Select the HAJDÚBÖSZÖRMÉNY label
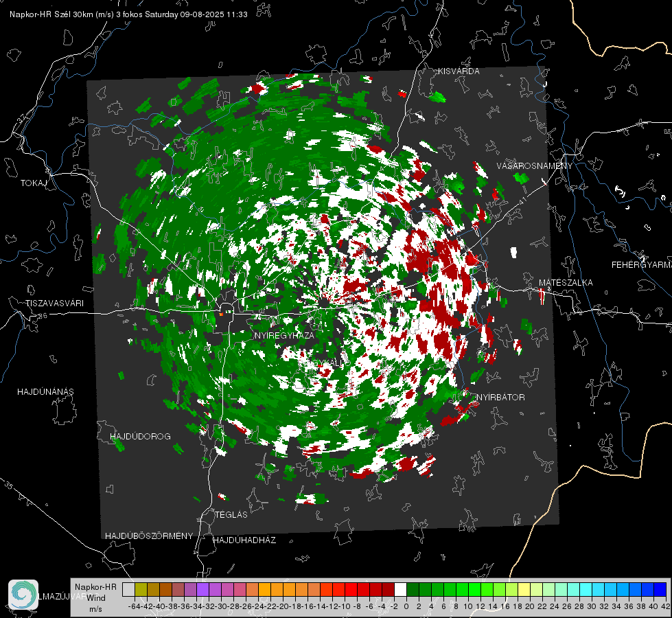This screenshot has height=618, width=672. tap(149, 536)
